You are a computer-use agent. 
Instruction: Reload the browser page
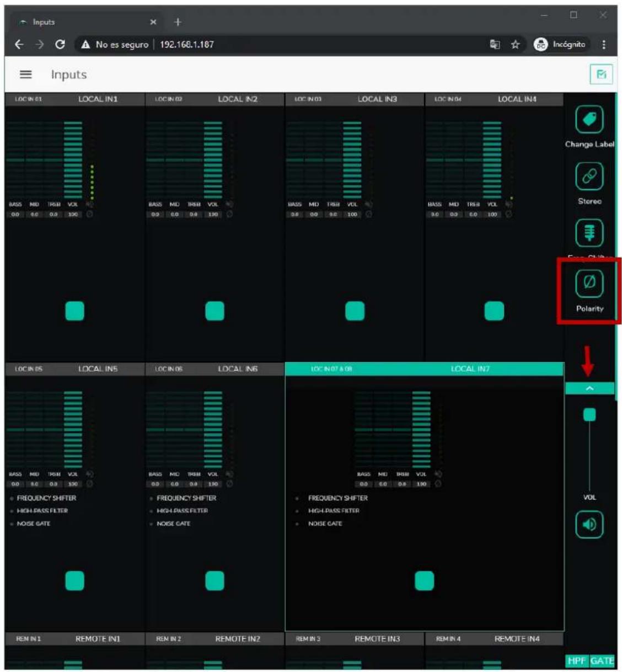tap(60, 44)
